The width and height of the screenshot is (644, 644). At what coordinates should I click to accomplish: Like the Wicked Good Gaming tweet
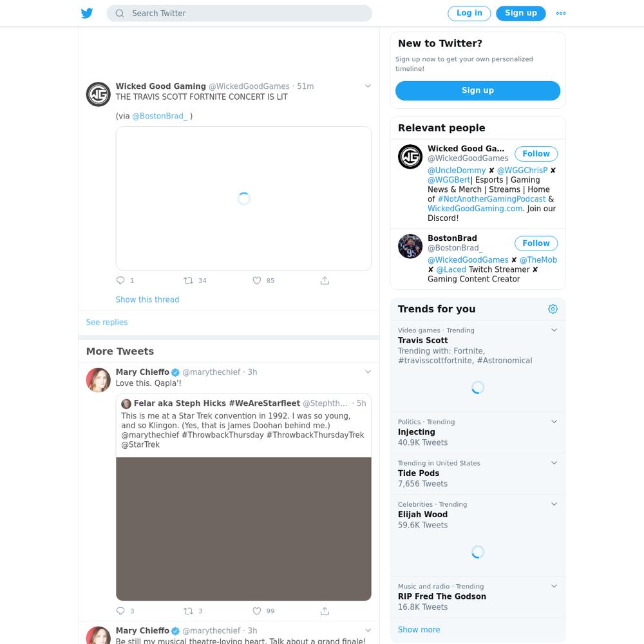[257, 281]
